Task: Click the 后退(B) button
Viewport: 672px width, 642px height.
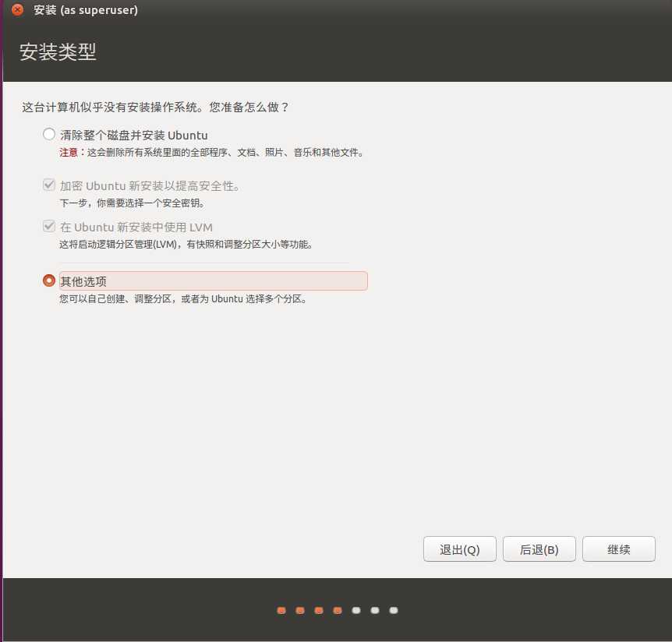Action: click(x=539, y=549)
